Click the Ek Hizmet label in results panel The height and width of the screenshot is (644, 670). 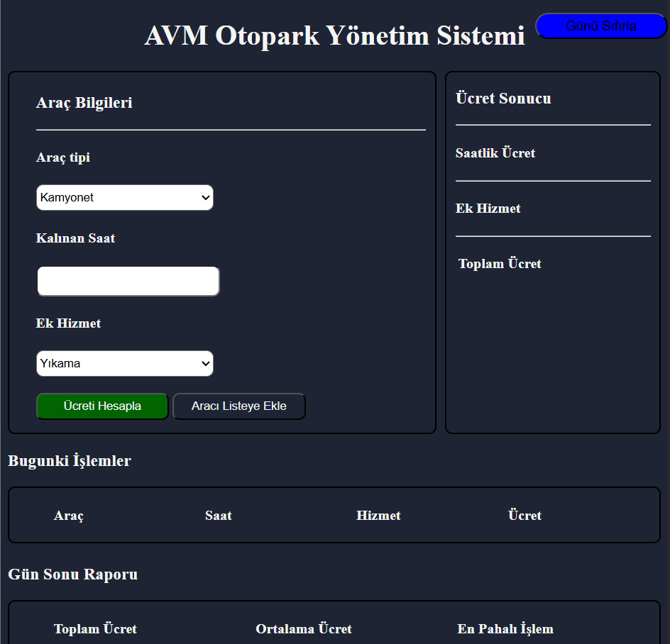pos(488,209)
